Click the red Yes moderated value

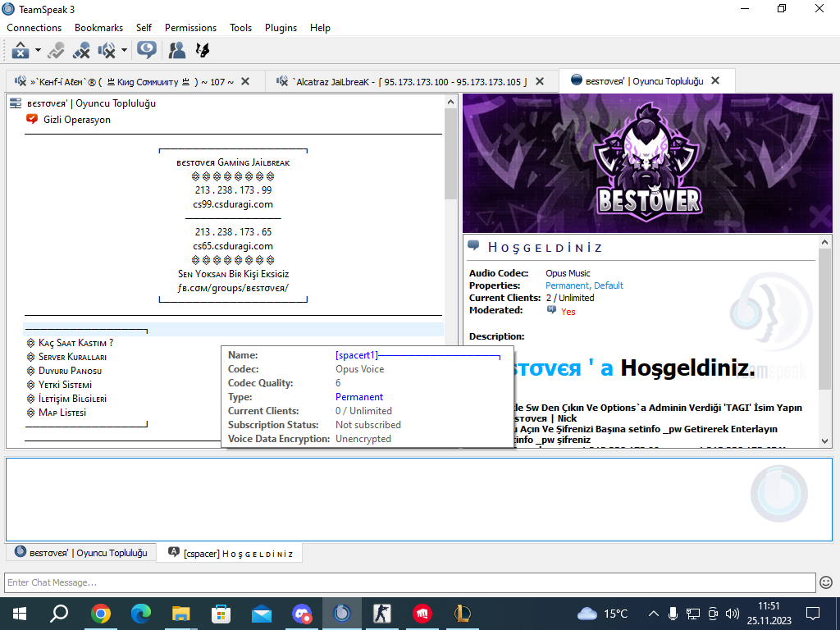[568, 312]
